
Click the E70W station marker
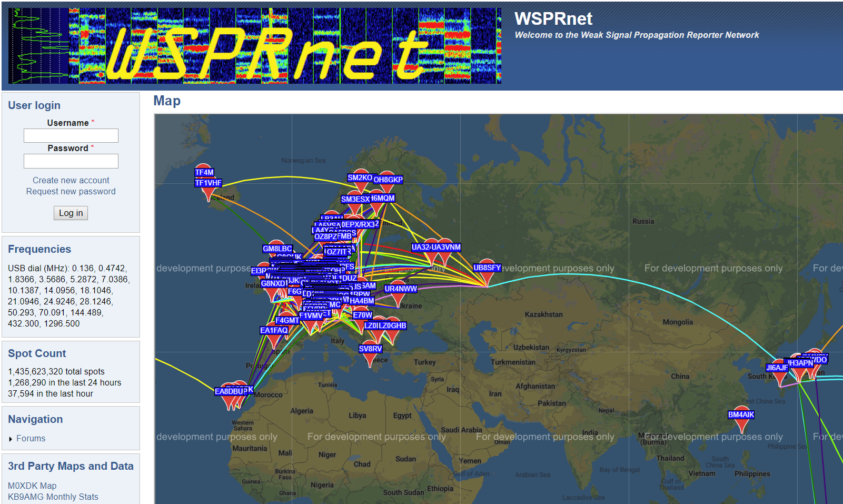click(x=363, y=315)
